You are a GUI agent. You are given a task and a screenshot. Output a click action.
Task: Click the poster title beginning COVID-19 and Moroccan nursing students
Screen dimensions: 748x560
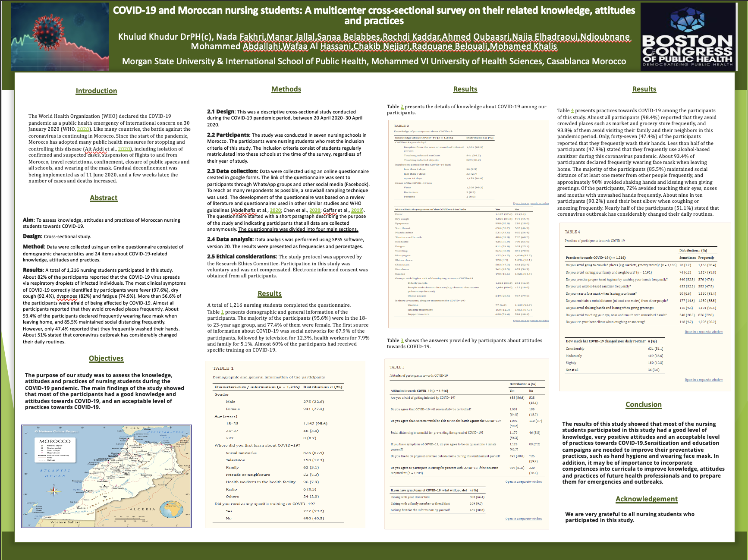coord(374,16)
